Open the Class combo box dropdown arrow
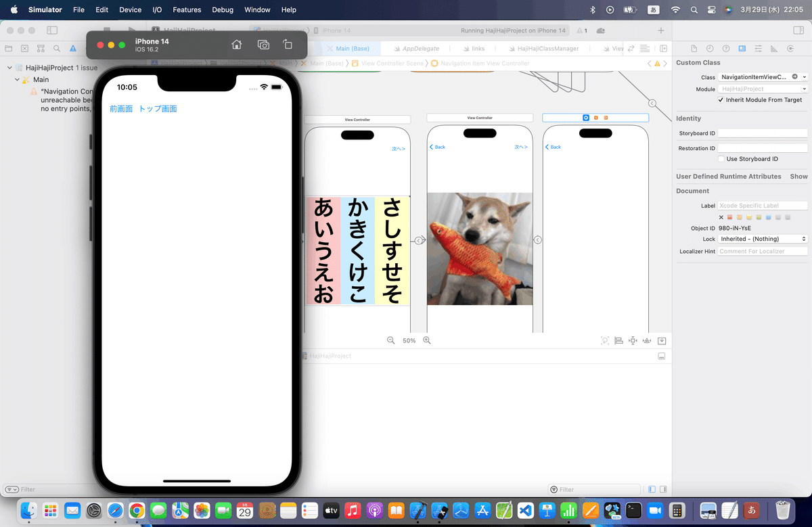 pos(804,77)
